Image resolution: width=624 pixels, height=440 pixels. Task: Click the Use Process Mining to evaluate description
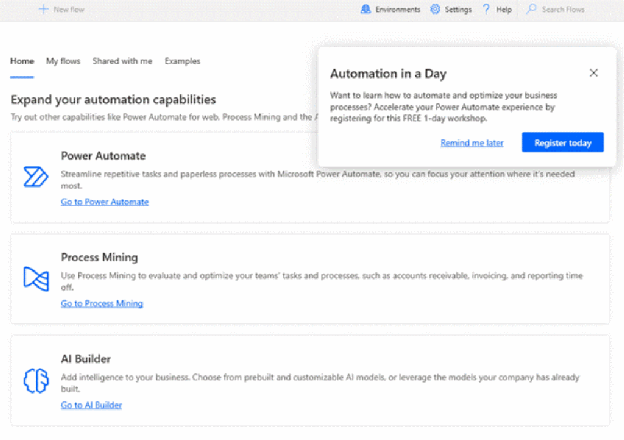[x=322, y=281]
